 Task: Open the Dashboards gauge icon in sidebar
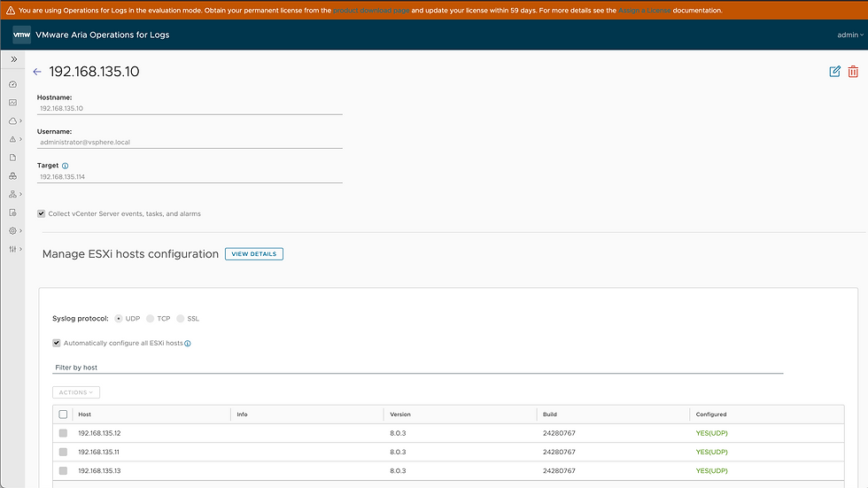click(x=12, y=84)
